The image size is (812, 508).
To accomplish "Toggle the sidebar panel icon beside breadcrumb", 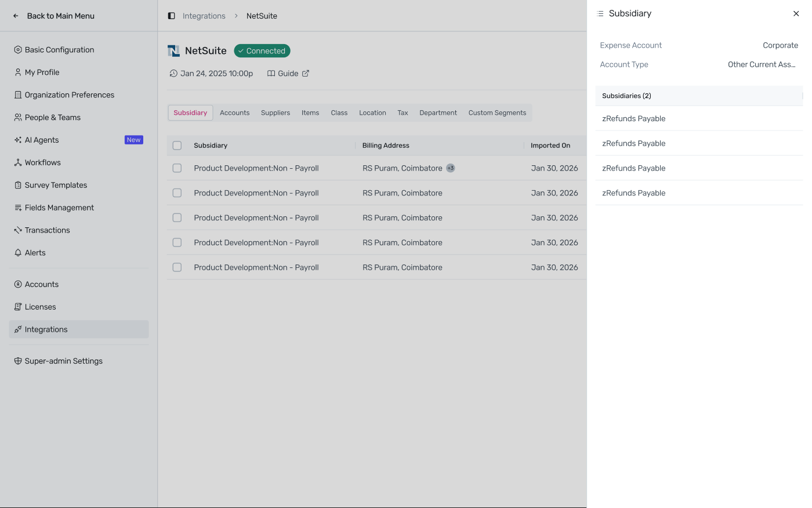I will (172, 16).
